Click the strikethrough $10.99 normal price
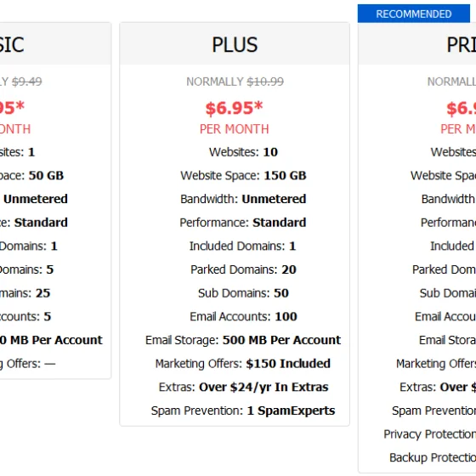This screenshot has height=476, width=476. pos(265,82)
